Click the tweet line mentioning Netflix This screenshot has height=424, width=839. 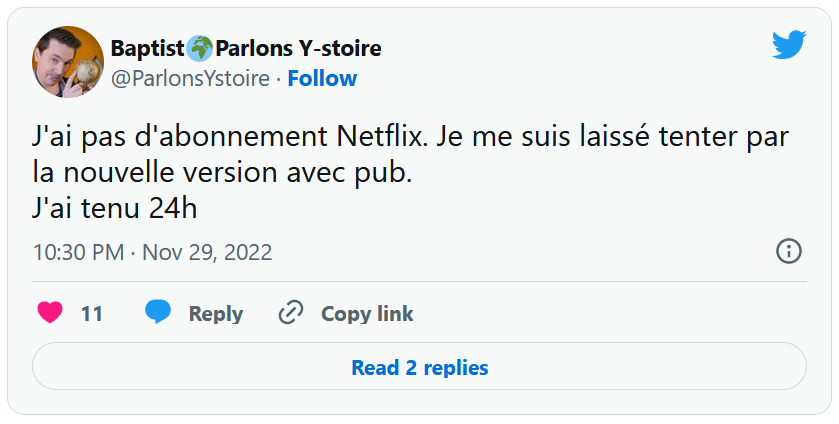410,138
